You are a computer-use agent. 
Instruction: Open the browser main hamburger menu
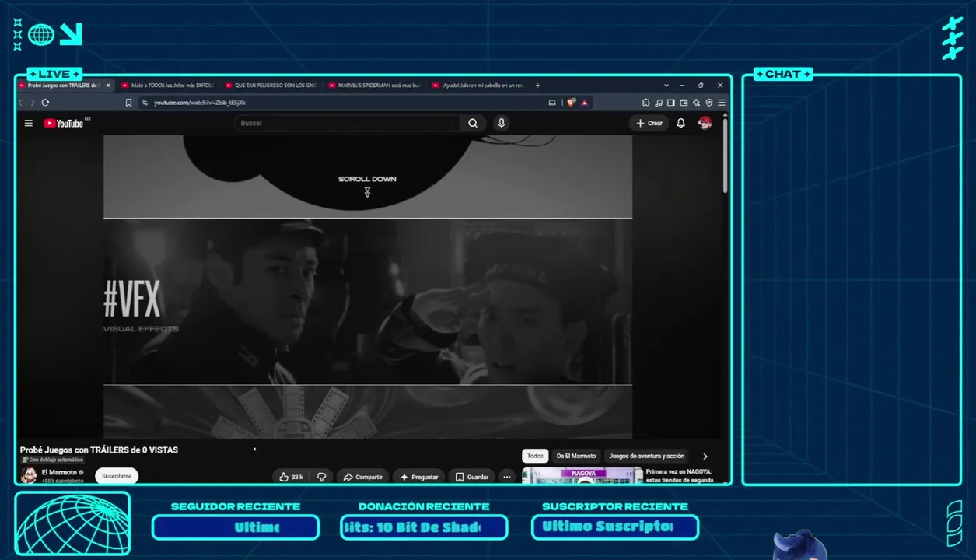tap(721, 102)
